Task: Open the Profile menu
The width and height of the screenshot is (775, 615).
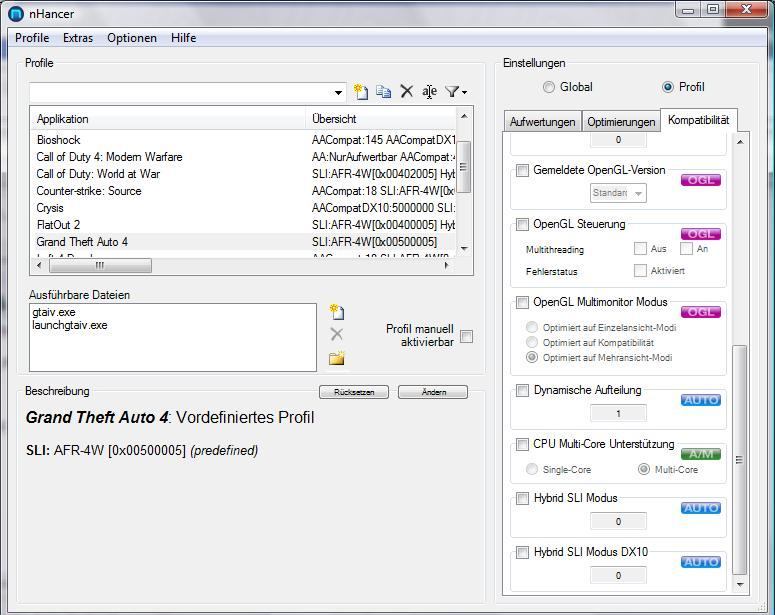Action: (32, 38)
